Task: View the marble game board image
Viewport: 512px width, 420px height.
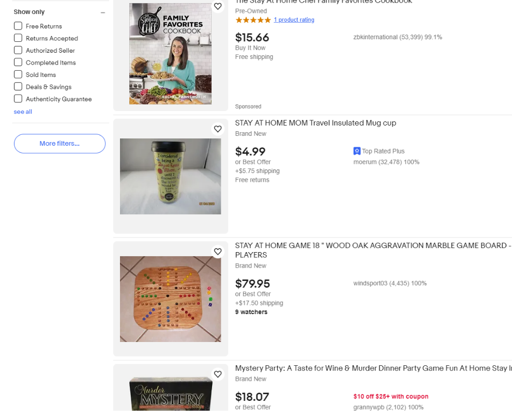Action: click(170, 299)
